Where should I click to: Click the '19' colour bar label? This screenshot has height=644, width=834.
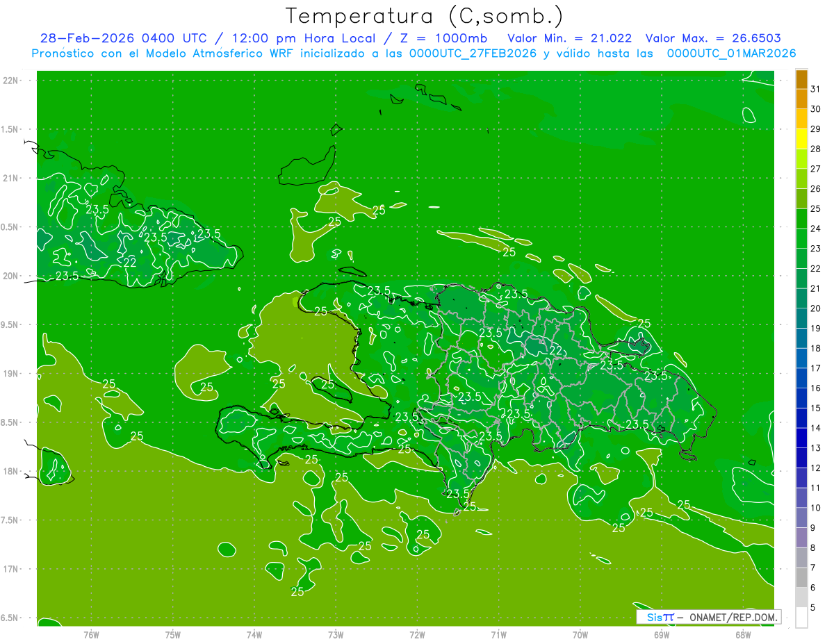[816, 329]
